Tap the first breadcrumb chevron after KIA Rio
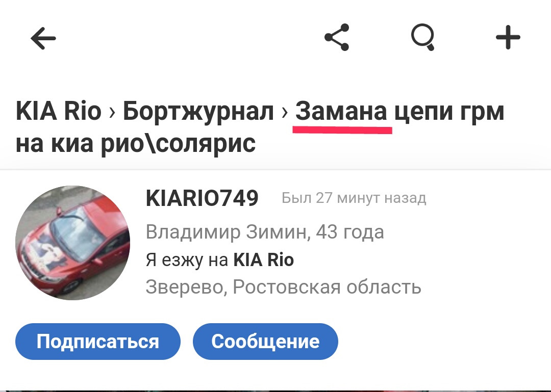 click(x=112, y=113)
